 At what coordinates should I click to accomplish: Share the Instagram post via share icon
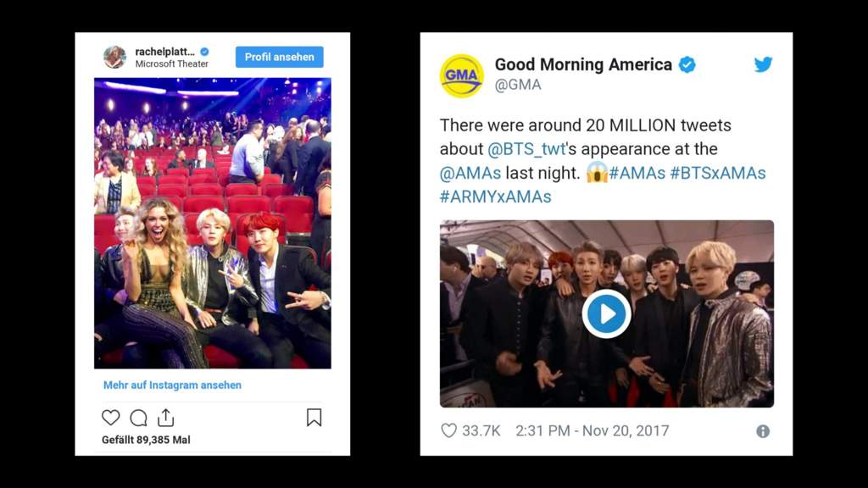pos(165,418)
